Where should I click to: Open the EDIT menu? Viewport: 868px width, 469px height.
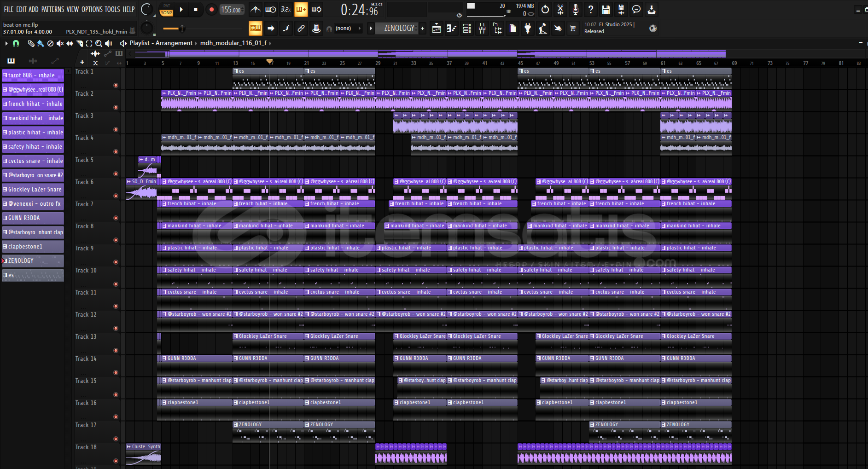[x=21, y=9]
